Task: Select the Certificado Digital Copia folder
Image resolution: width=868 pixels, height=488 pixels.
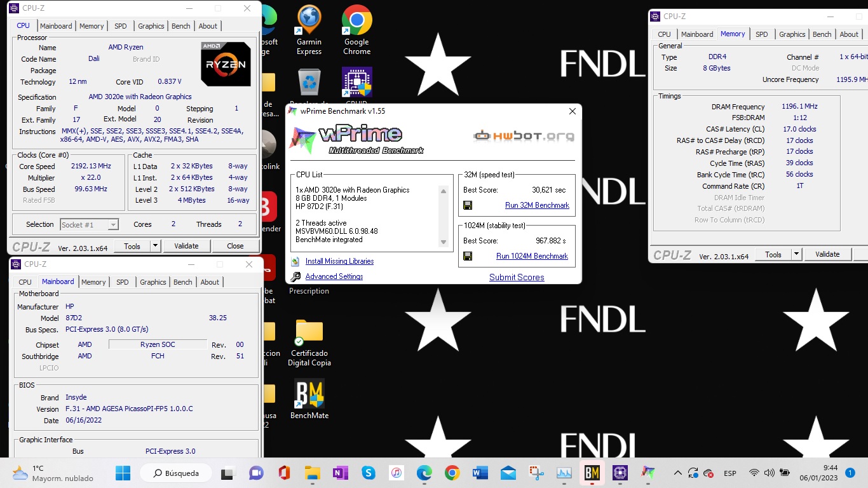Action: (x=309, y=343)
